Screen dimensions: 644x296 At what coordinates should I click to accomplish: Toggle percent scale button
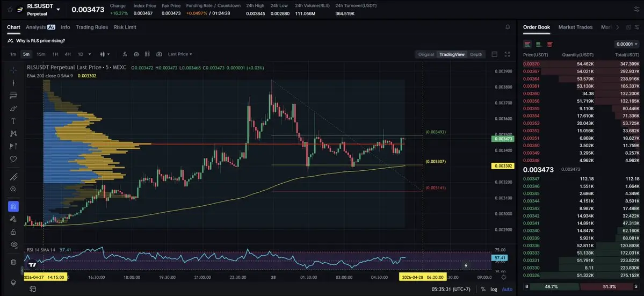[483, 290]
